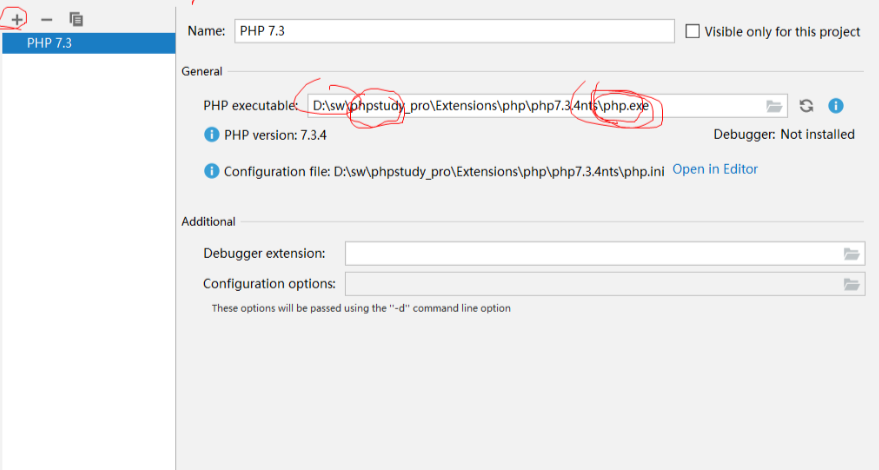Focus the Name text field

coord(455,31)
